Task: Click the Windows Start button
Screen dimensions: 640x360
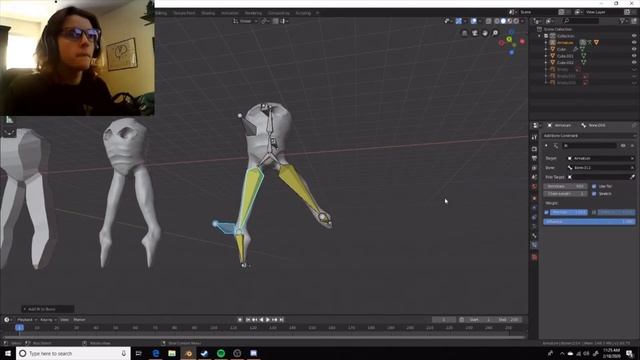Action: (8, 353)
